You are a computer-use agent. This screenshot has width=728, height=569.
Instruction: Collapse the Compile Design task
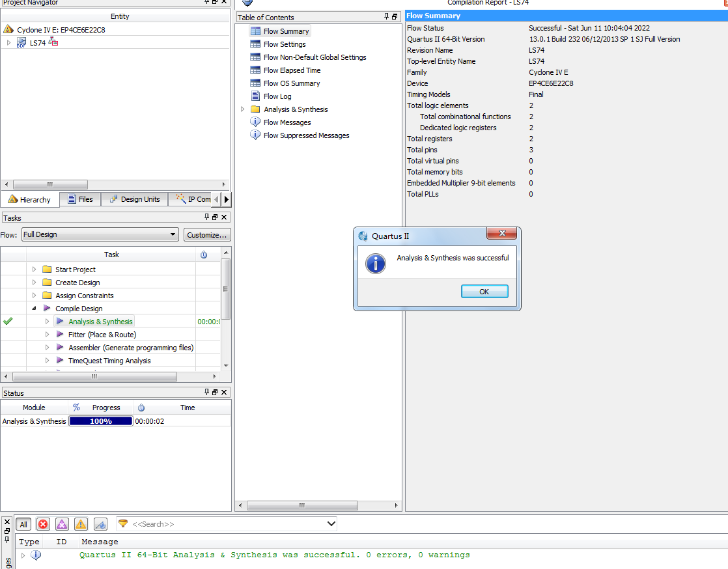34,308
